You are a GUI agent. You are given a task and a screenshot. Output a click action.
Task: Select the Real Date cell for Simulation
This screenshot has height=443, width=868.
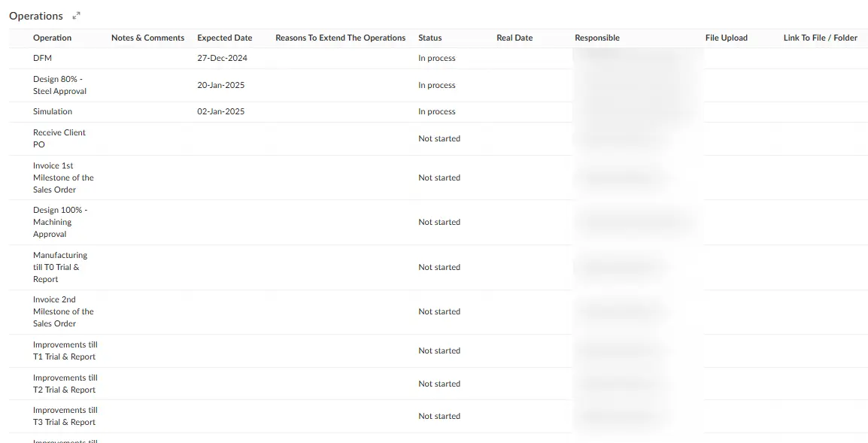tap(515, 111)
